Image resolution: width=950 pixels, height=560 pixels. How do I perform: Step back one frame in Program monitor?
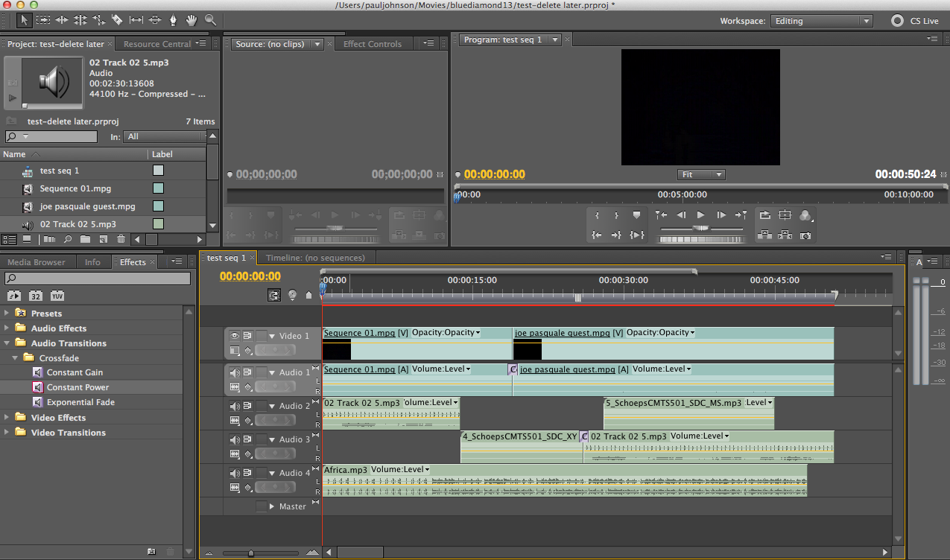[x=681, y=215]
